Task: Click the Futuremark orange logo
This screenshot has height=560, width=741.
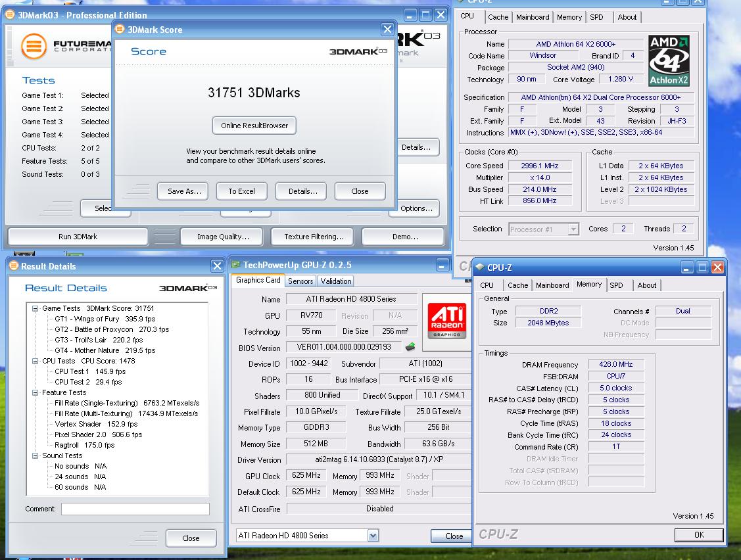Action: [34, 46]
